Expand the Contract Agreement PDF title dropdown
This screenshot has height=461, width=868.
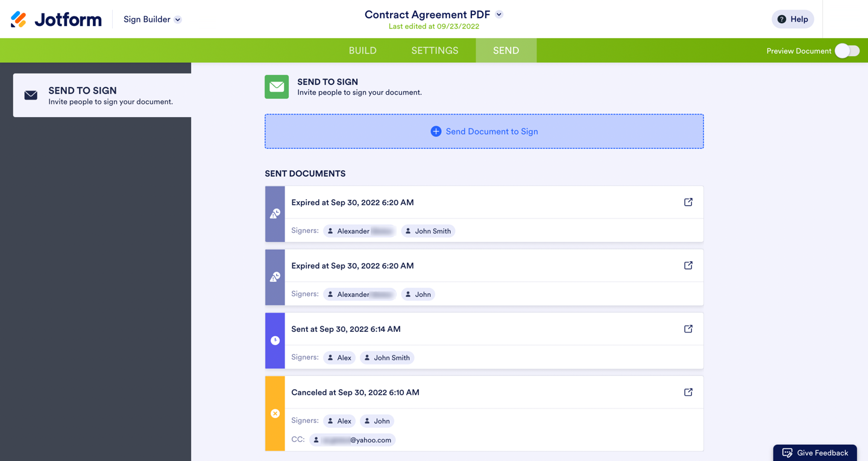pyautogui.click(x=499, y=14)
